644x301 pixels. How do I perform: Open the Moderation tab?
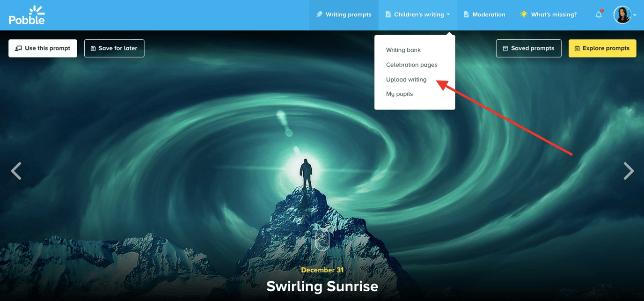(484, 15)
